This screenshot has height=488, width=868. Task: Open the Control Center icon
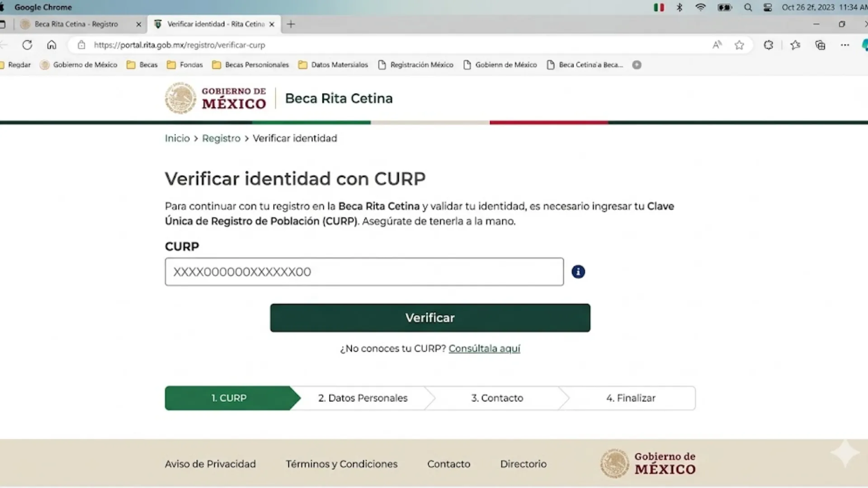click(x=768, y=7)
